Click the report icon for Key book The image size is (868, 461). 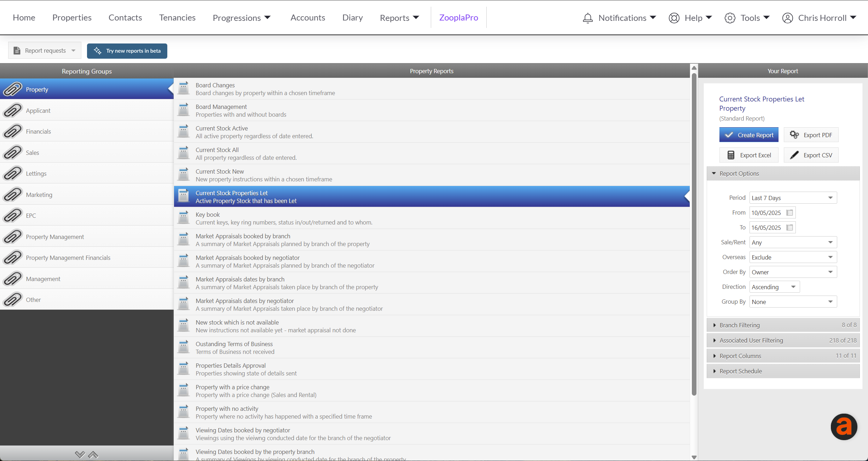pyautogui.click(x=183, y=218)
